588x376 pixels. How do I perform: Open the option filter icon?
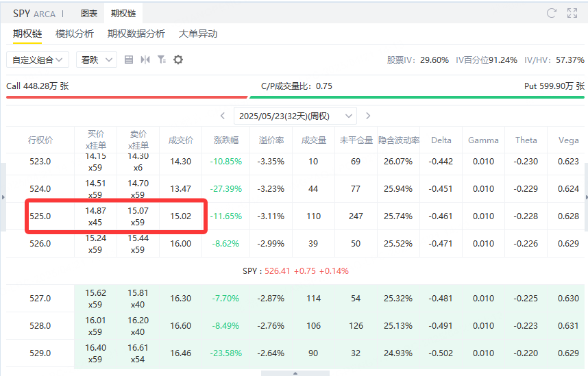click(162, 60)
